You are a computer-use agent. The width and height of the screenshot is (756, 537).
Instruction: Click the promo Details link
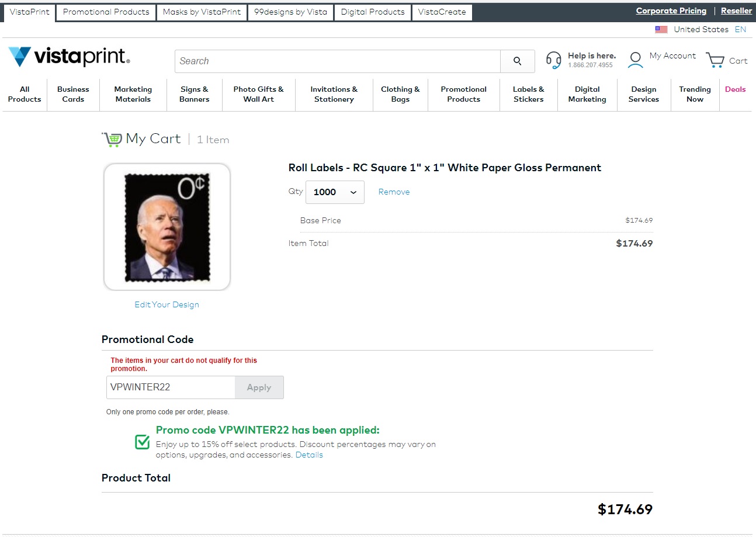pyautogui.click(x=309, y=455)
